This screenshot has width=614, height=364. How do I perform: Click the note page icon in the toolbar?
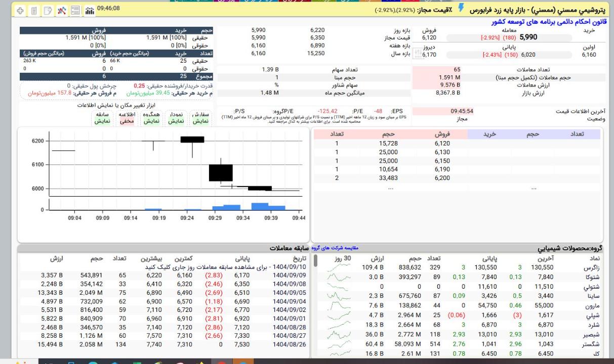click(x=48, y=10)
